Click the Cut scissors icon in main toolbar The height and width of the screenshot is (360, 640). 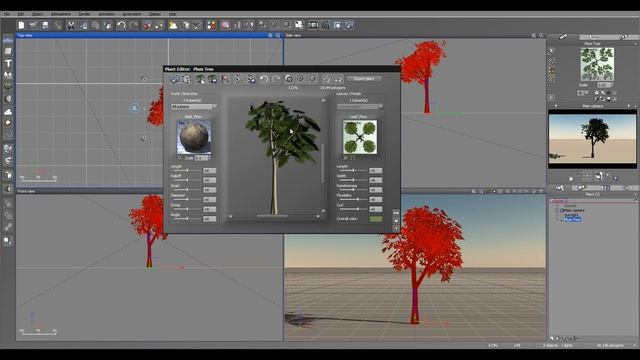click(x=71, y=25)
